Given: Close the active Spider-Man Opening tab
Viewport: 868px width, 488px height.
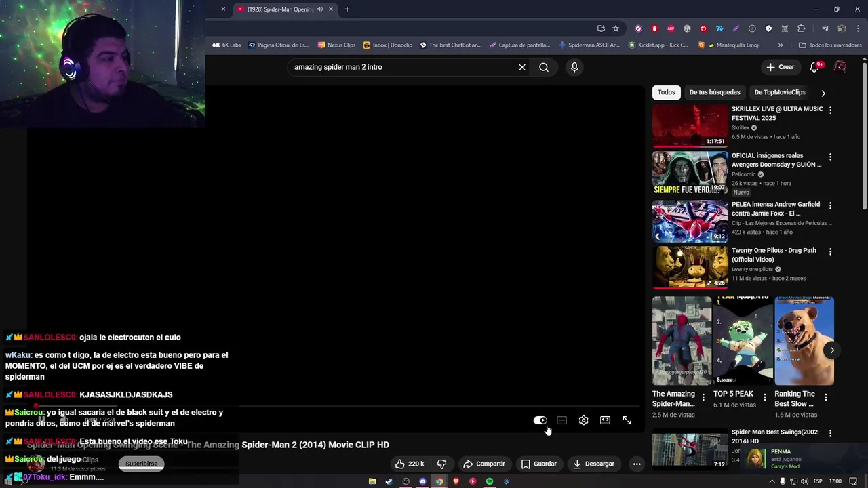Looking at the screenshot, I should point(331,9).
